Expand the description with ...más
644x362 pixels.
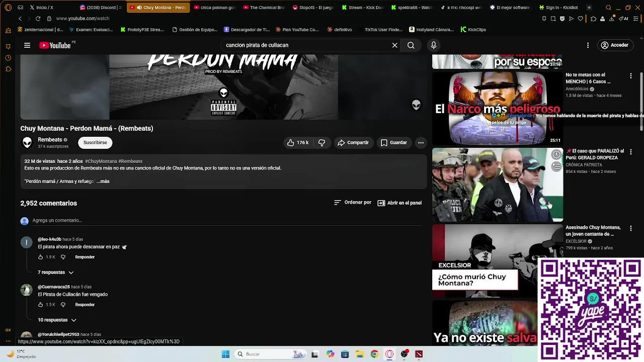click(x=103, y=182)
